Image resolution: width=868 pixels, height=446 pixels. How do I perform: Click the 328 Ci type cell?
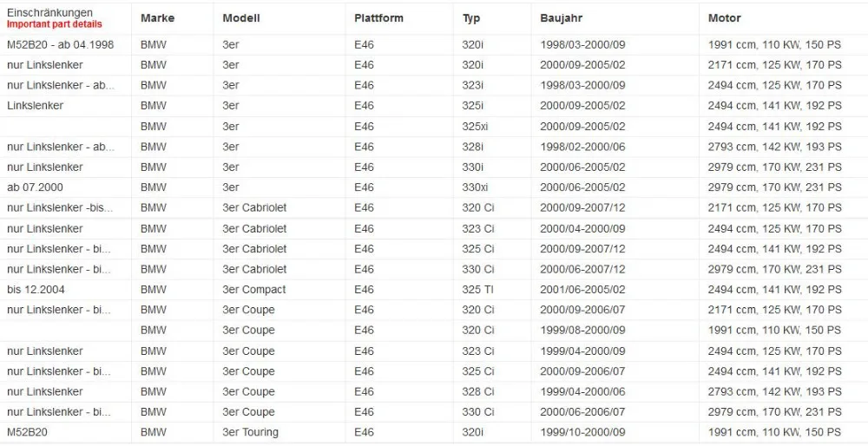tap(478, 392)
